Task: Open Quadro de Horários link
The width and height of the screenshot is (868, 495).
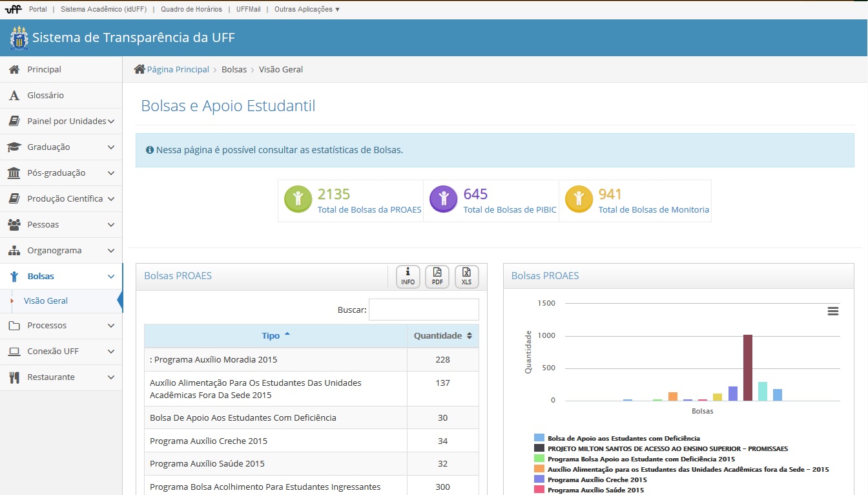Action: [191, 9]
